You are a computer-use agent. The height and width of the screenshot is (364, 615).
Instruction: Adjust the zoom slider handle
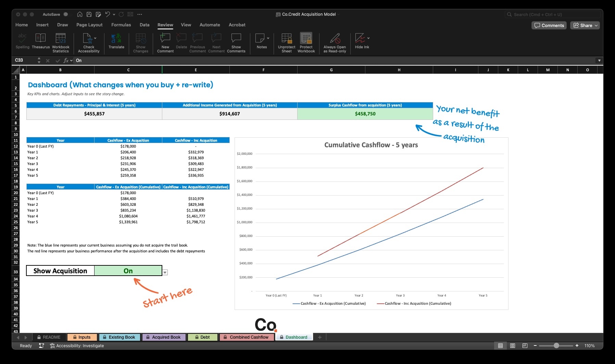[556, 346]
